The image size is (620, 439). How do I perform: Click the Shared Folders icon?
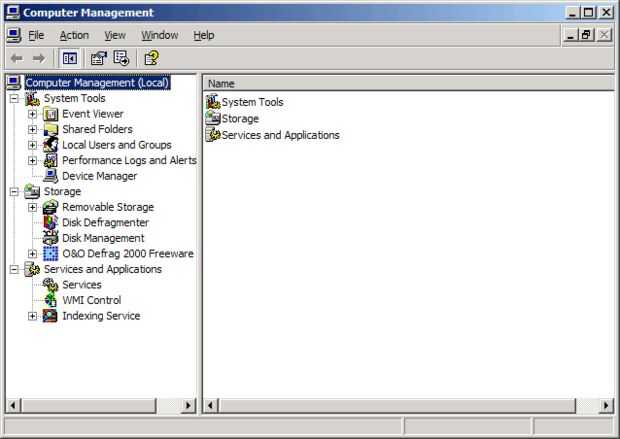pyautogui.click(x=51, y=130)
